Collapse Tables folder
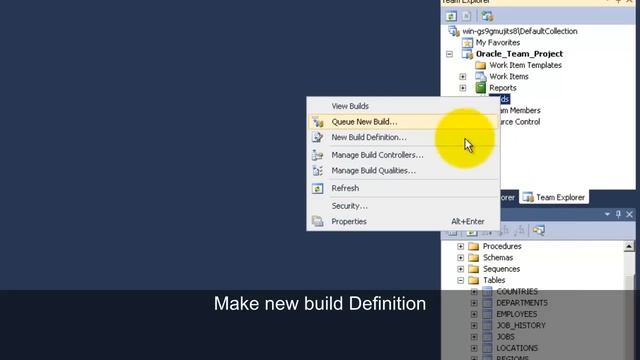 point(460,280)
